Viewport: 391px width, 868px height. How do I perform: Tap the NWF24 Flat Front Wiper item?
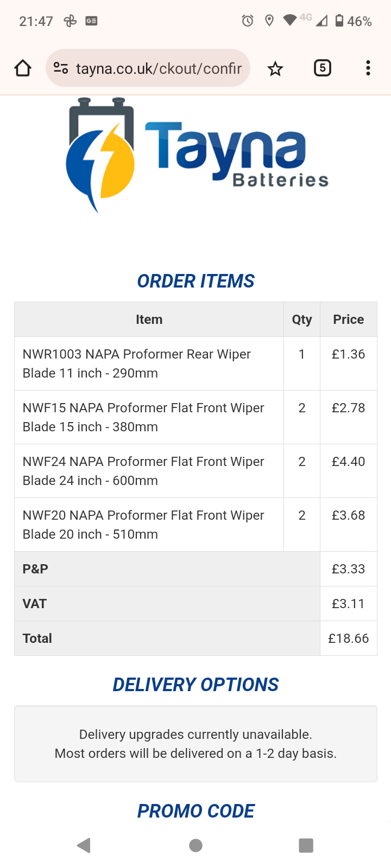(x=143, y=471)
